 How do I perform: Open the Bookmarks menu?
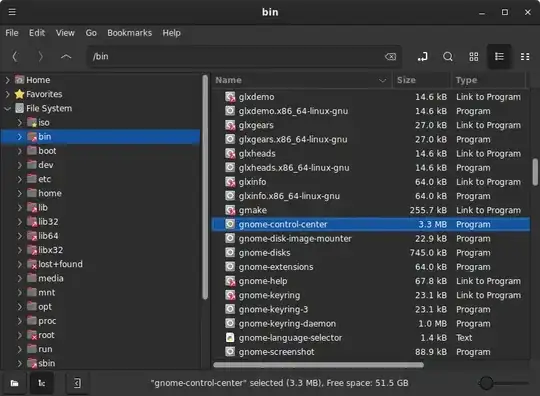129,33
